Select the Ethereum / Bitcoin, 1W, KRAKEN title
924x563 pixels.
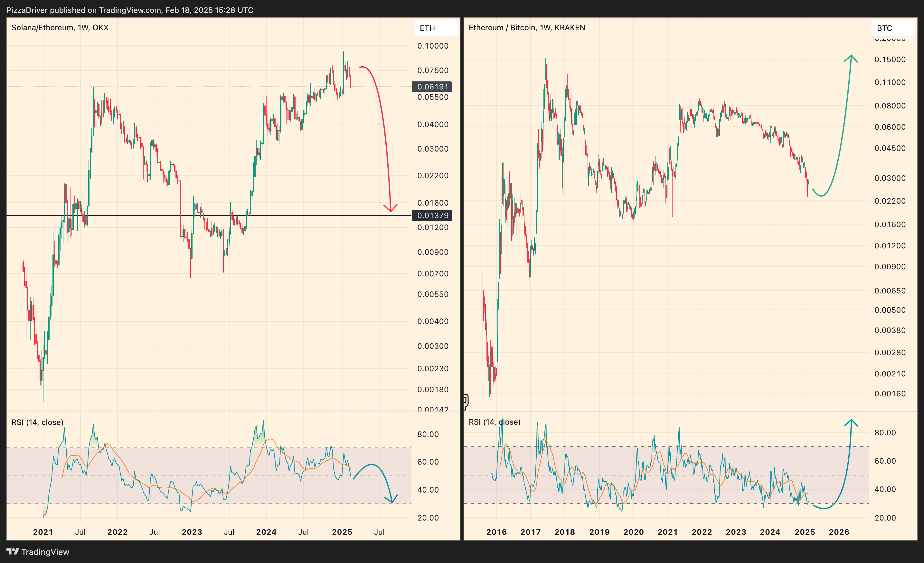526,27
